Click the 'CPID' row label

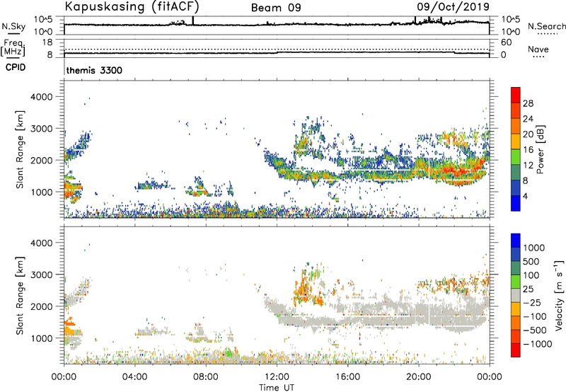(x=16, y=67)
